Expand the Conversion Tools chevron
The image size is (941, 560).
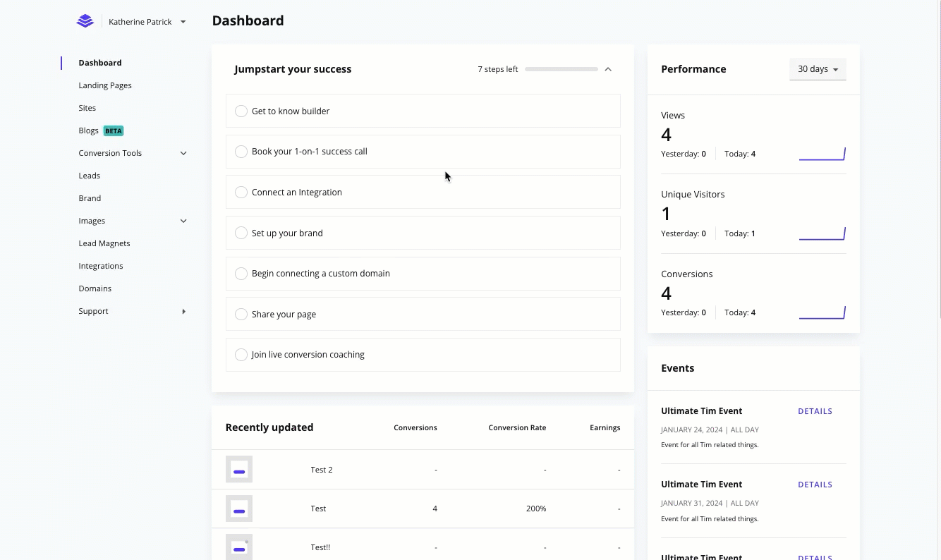click(x=183, y=153)
